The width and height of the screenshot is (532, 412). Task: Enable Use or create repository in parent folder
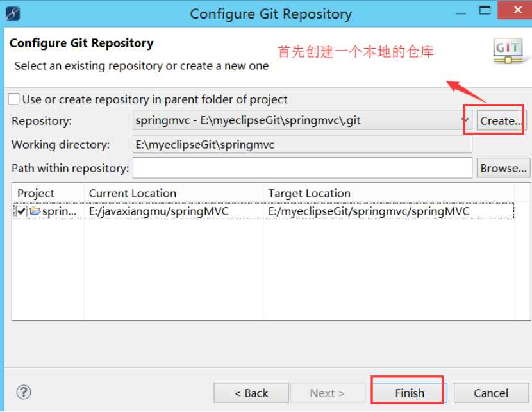tap(13, 99)
